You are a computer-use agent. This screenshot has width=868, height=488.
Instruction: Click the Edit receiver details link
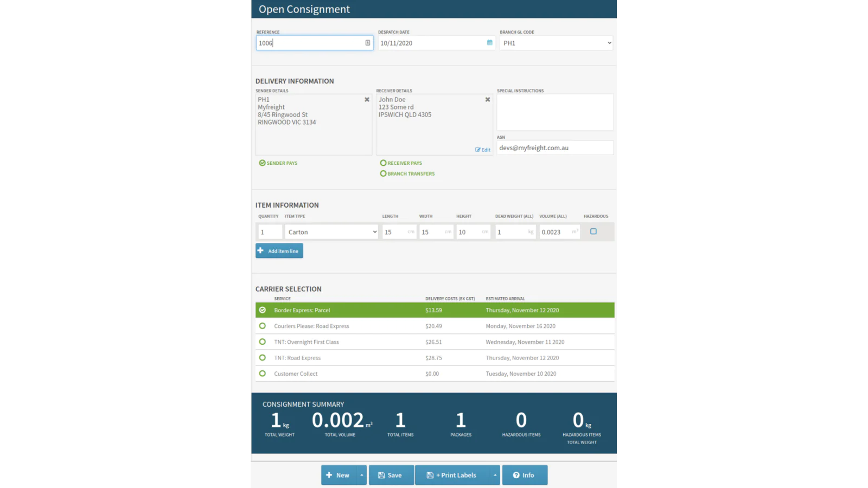(x=483, y=150)
